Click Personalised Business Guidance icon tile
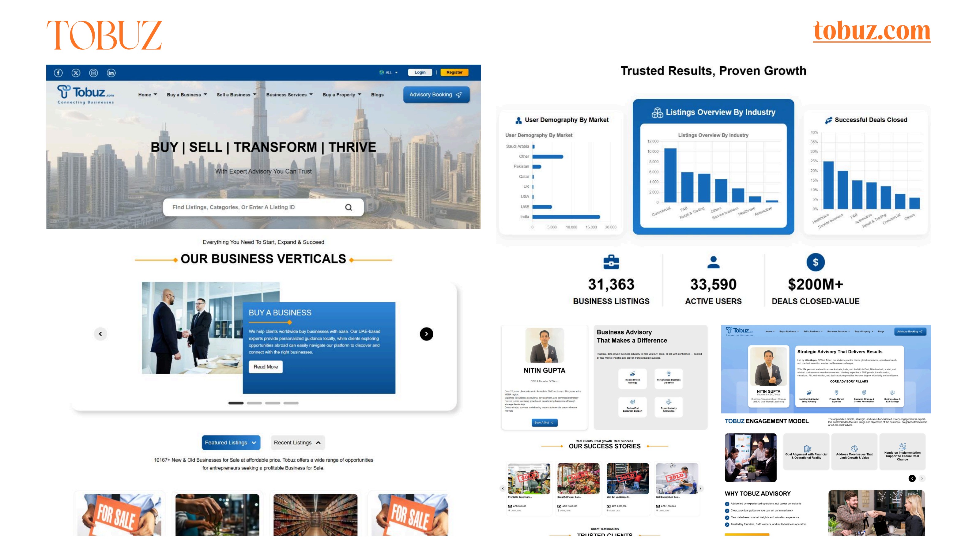The width and height of the screenshot is (980, 555). pos(669,378)
